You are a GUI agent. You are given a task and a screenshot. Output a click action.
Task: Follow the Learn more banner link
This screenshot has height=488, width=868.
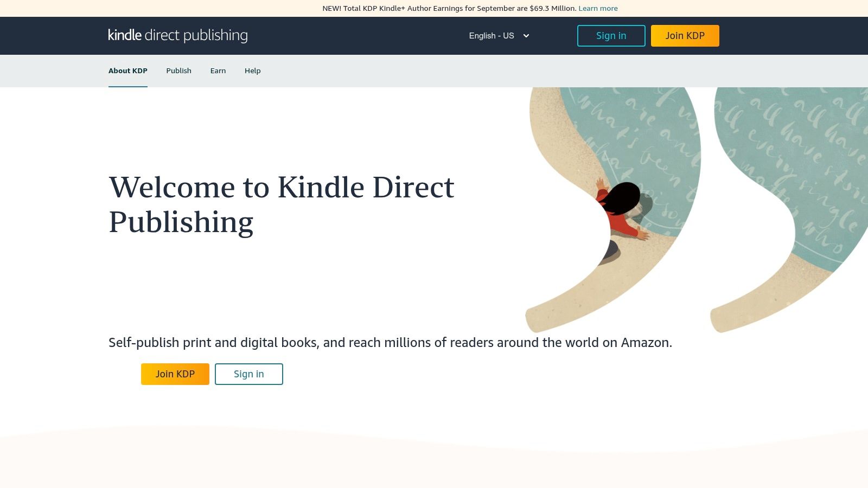pyautogui.click(x=598, y=8)
